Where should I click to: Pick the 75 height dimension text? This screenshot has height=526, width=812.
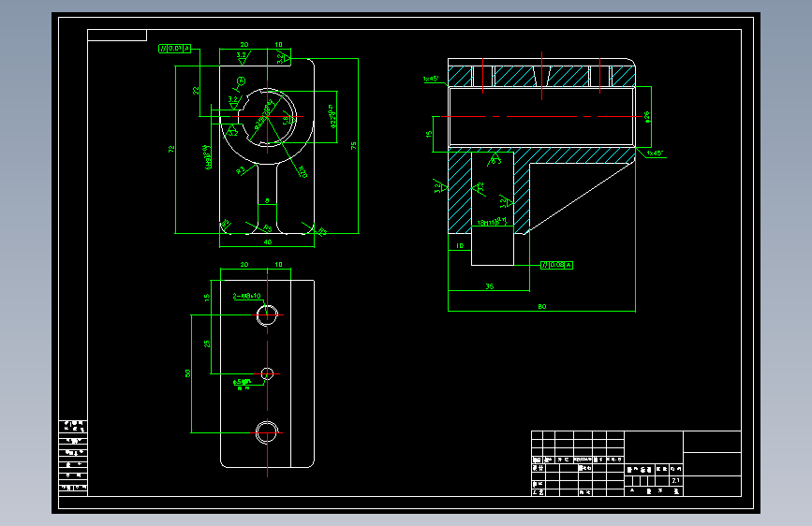point(354,146)
